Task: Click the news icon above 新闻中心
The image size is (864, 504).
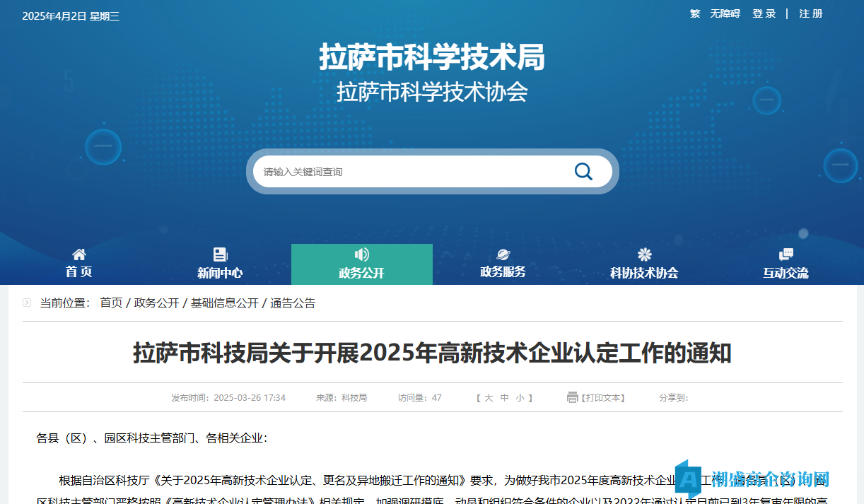Action: point(220,254)
